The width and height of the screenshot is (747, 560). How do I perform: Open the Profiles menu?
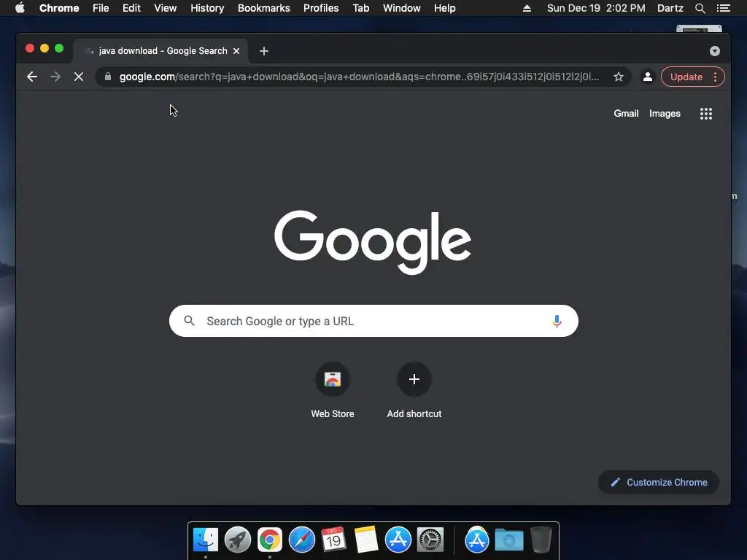(321, 8)
